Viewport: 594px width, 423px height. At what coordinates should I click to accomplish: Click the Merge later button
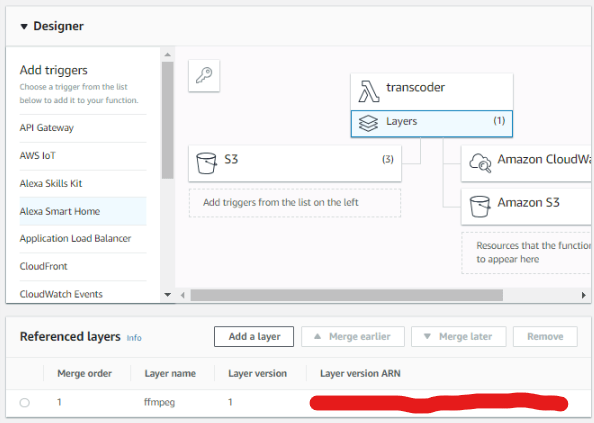point(458,337)
